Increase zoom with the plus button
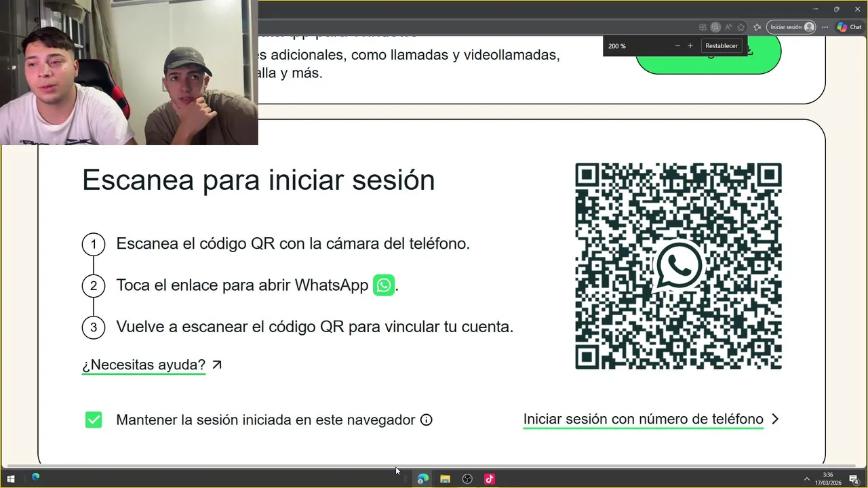This screenshot has height=488, width=868. click(690, 46)
